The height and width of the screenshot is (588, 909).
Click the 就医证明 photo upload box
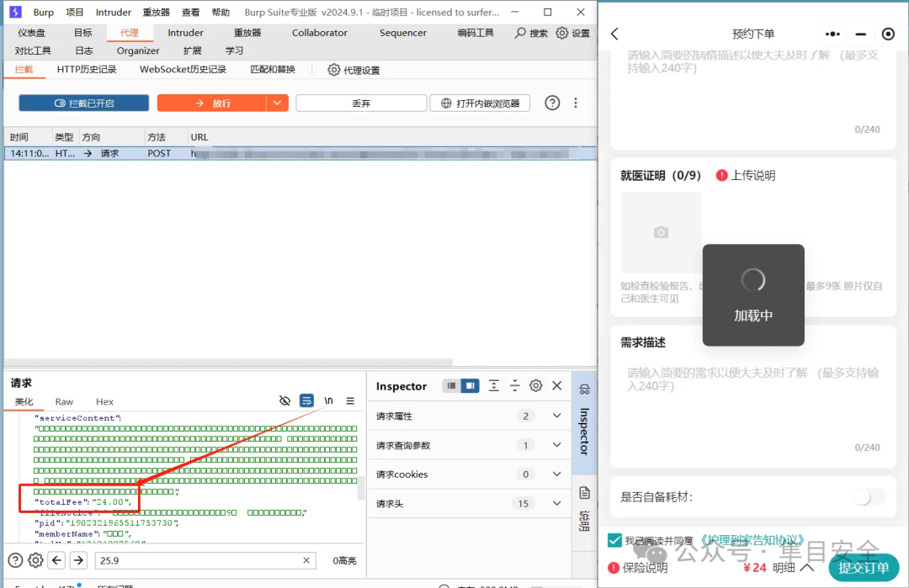click(661, 232)
